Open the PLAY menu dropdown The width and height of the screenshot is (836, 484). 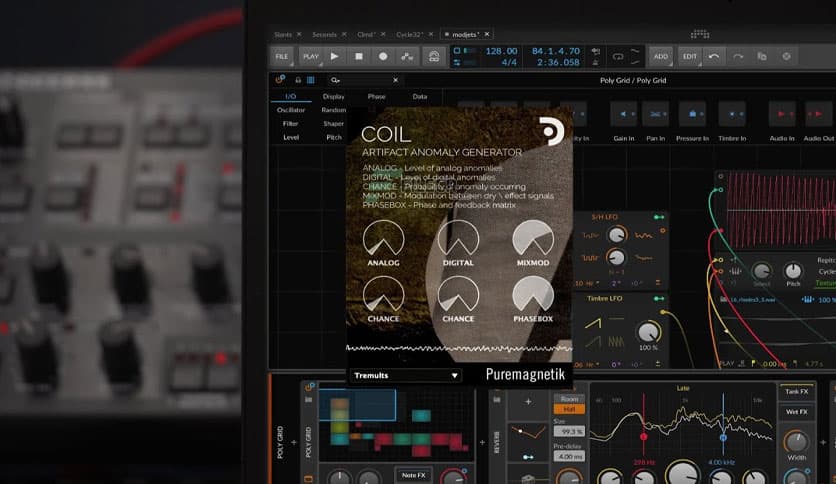[x=311, y=57]
